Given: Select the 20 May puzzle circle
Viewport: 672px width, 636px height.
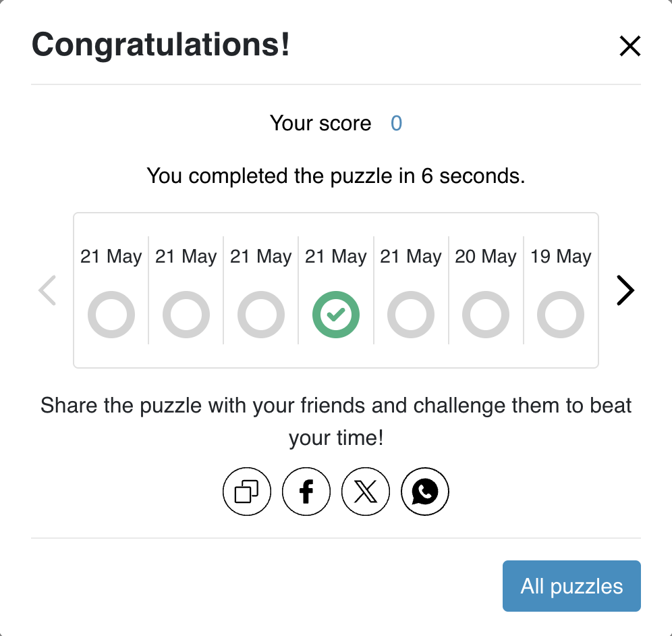Looking at the screenshot, I should click(486, 315).
